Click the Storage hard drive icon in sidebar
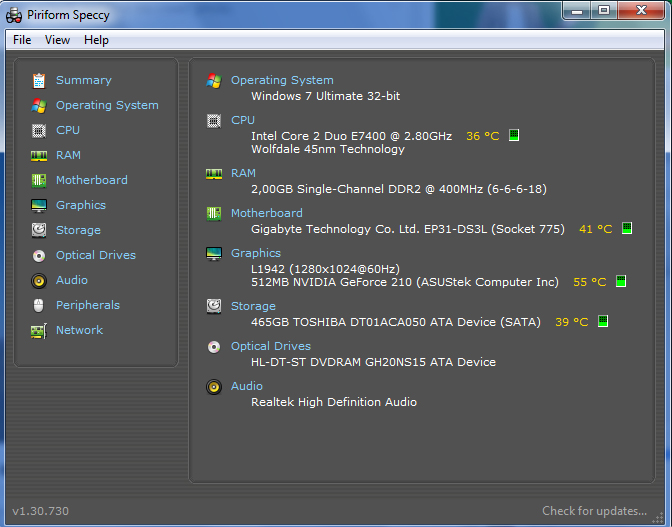672x527 pixels. 39,231
